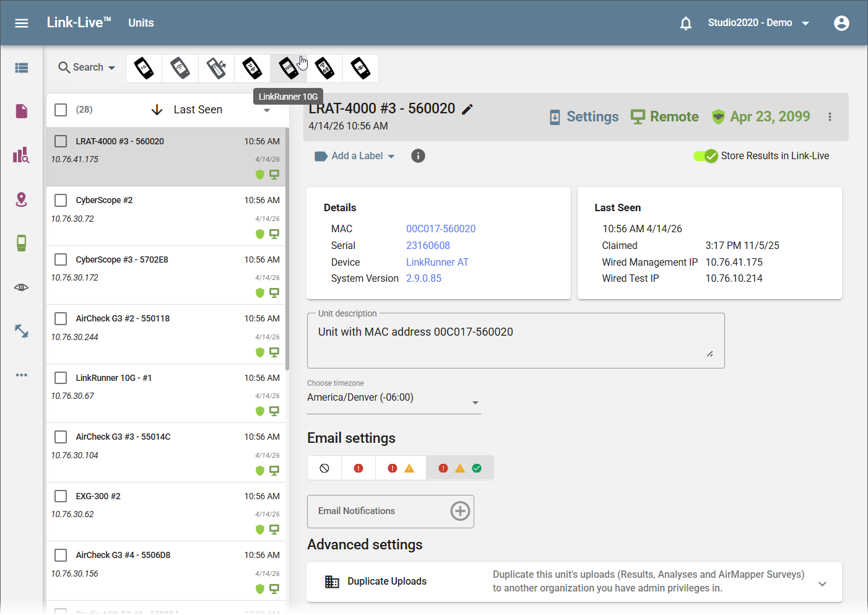
Task: Open the unit's three-dot more options menu
Action: pyautogui.click(x=830, y=117)
